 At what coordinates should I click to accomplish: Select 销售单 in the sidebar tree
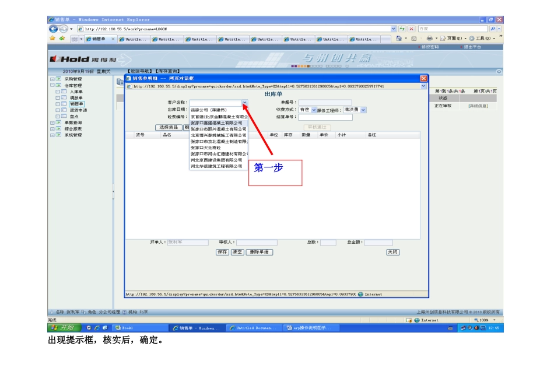[76, 104]
